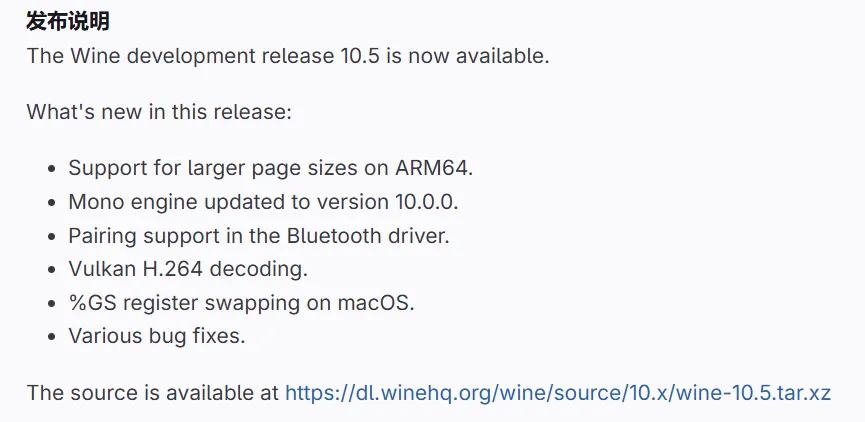Click the "The source is available at" text
Image resolution: width=865 pixels, height=422 pixels.
[152, 393]
